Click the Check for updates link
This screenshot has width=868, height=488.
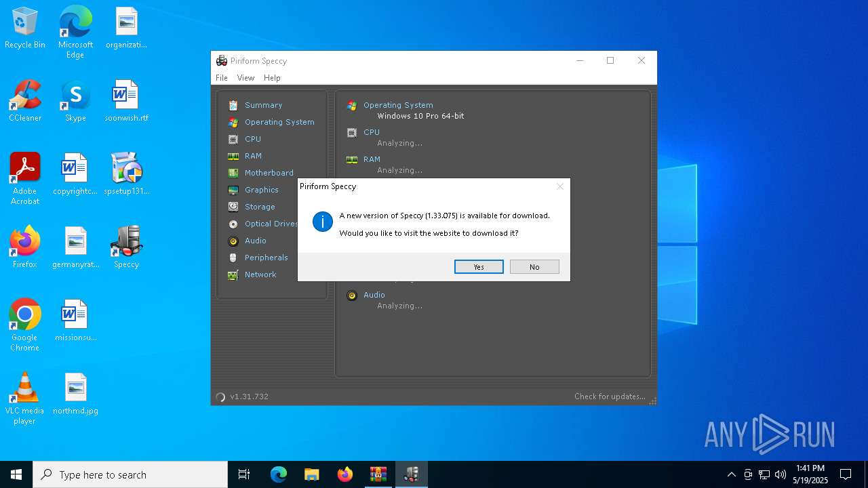tap(610, 396)
